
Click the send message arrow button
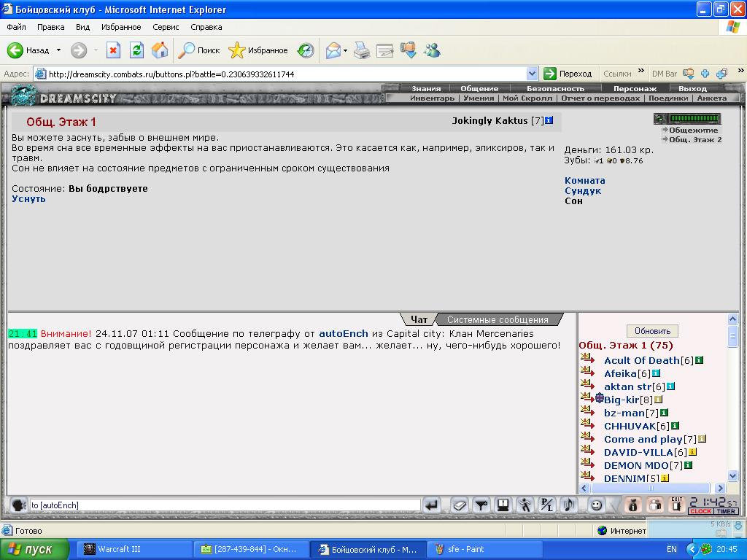[432, 505]
